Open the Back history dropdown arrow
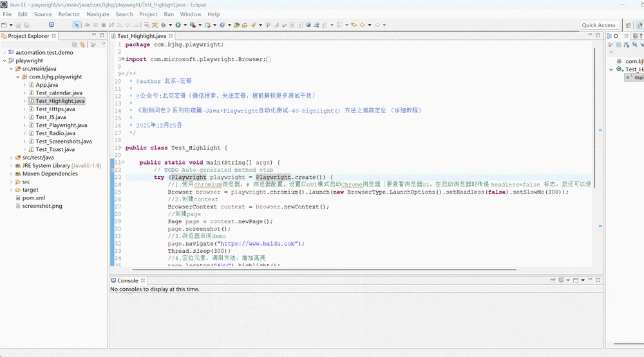 click(370, 25)
